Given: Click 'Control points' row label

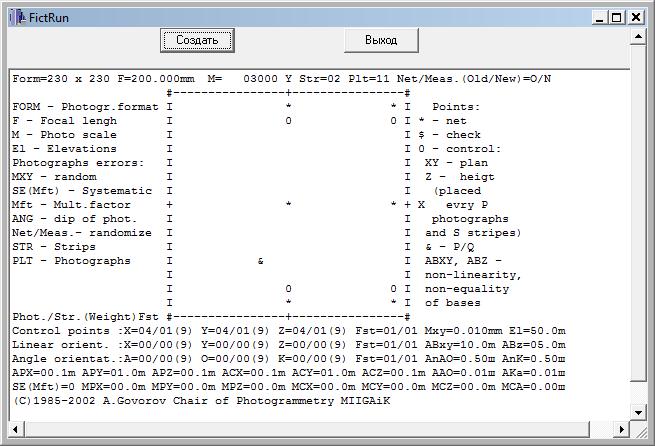Looking at the screenshot, I should point(64,331).
